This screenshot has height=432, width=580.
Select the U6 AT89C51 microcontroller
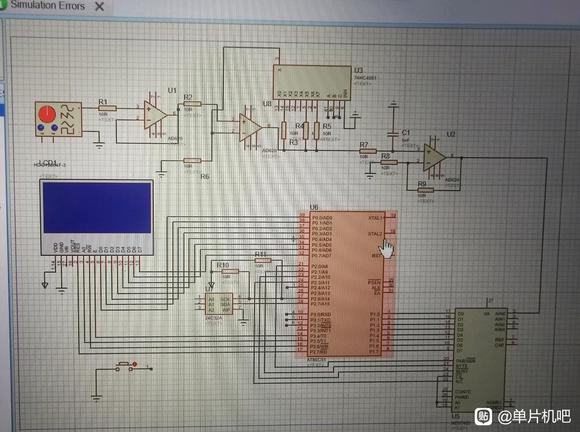click(347, 284)
